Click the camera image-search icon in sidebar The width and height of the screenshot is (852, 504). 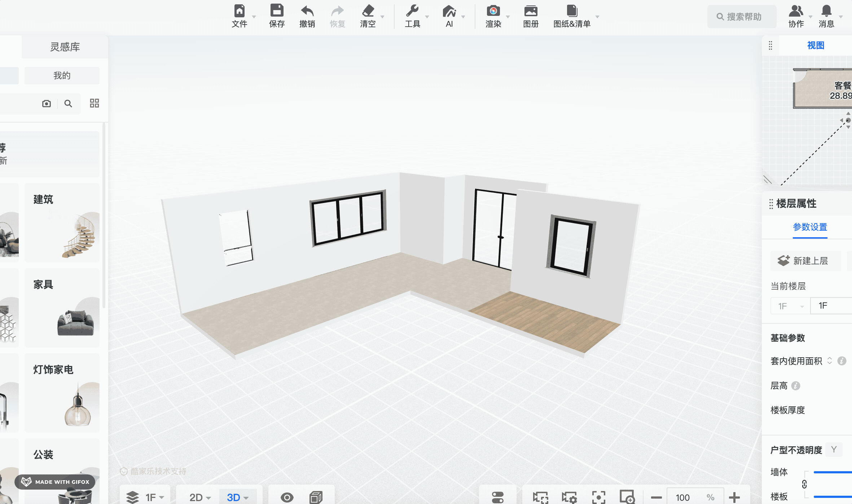click(47, 104)
